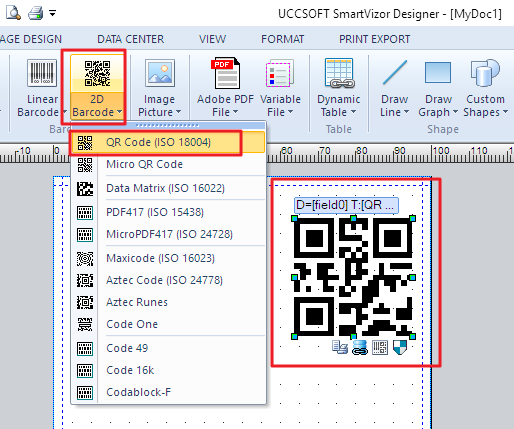
Task: Click the QR Code menu item icon
Action: click(x=85, y=143)
